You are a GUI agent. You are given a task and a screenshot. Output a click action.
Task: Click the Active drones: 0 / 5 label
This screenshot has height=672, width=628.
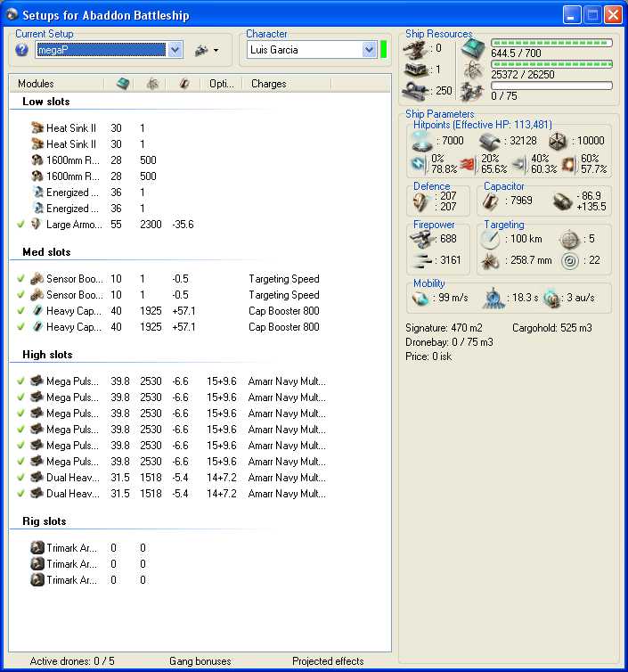pos(72,660)
